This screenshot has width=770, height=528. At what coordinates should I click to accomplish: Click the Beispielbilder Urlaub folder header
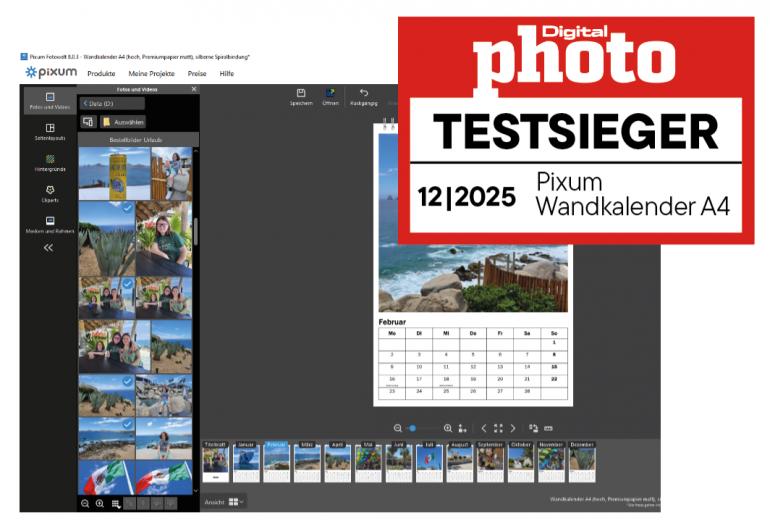click(136, 140)
